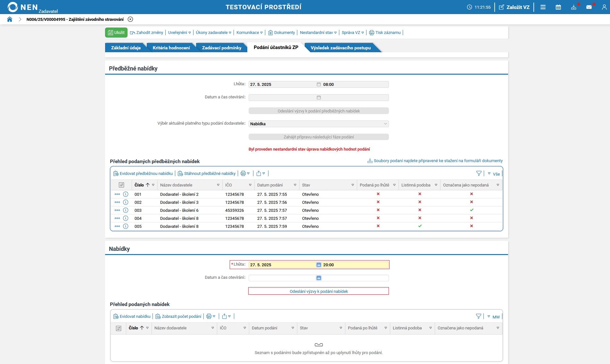Click Stáhnout předběžné nabídky

click(x=207, y=174)
